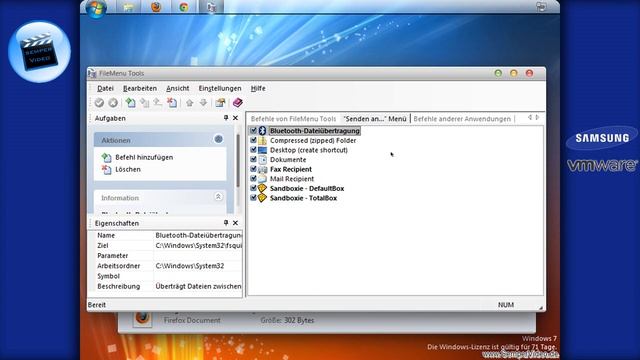This screenshot has height=360, width=640.
Task: Click the Symbol property value field
Action: coord(198,276)
